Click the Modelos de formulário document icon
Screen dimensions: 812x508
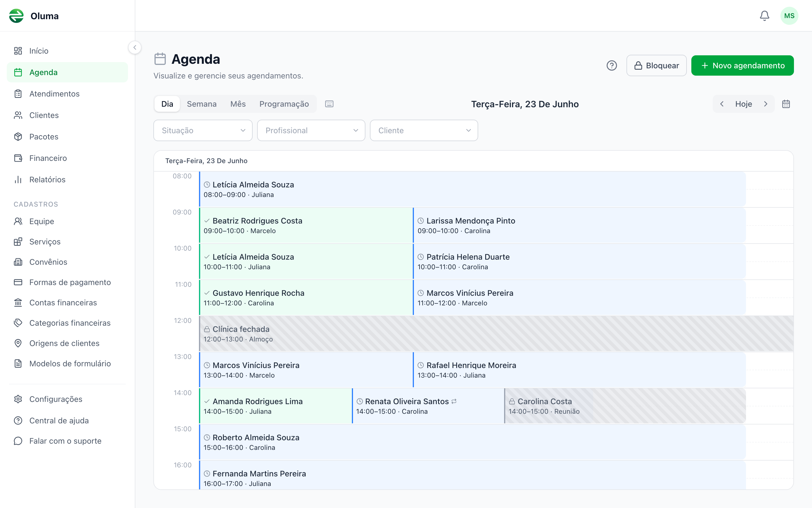[18, 364]
